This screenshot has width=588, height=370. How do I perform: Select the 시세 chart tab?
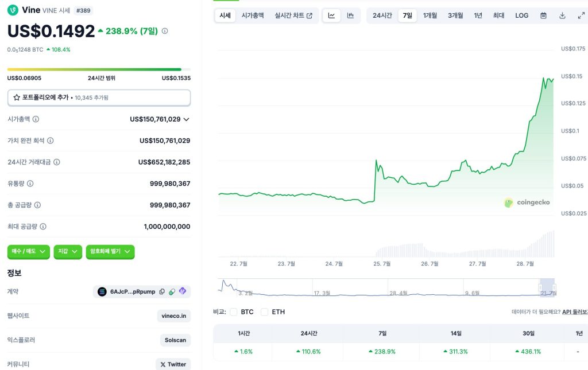pyautogui.click(x=225, y=15)
